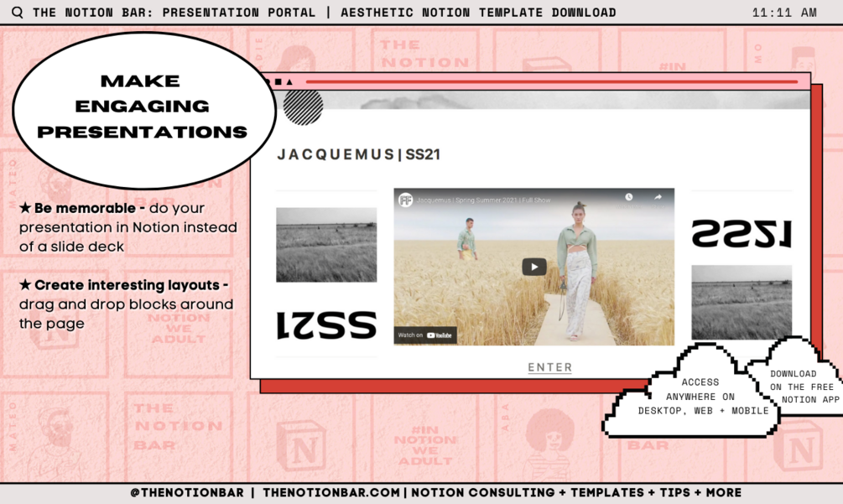Image resolution: width=843 pixels, height=504 pixels.
Task: Click Notion Consulting + Templates footer text
Action: [x=576, y=493]
